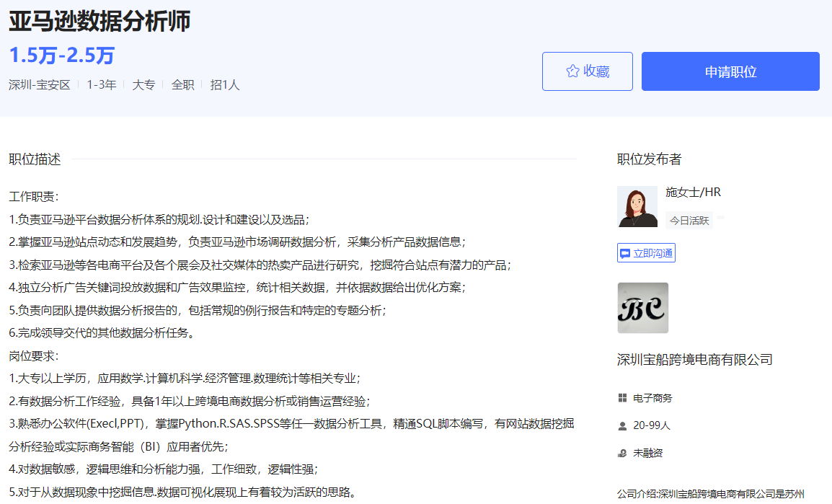Screen dimensions: 832x504
Task: Open 深圳宝船跨境电商有限公司 company page
Action: pos(694,360)
